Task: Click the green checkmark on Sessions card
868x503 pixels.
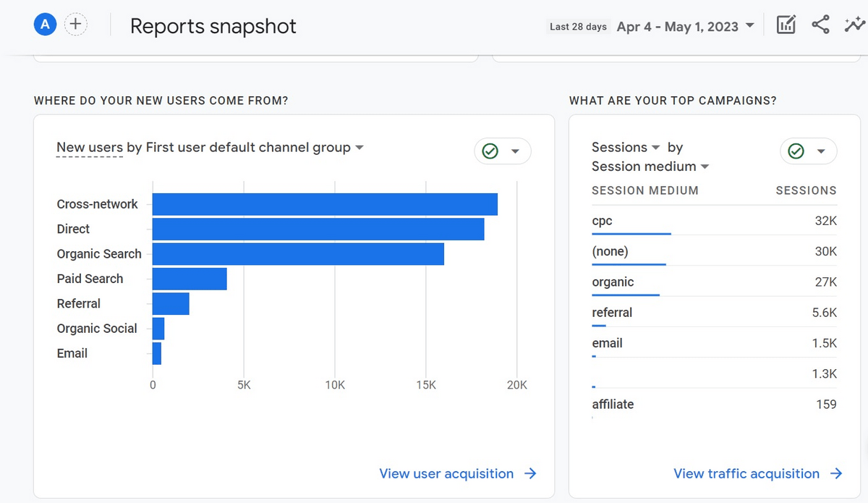Action: tap(796, 151)
